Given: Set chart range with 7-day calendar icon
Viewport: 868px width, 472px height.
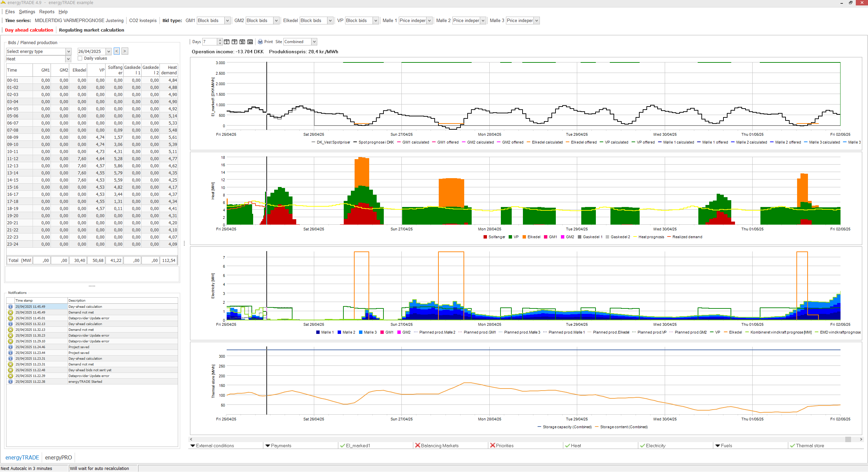Looking at the screenshot, I should 234,42.
